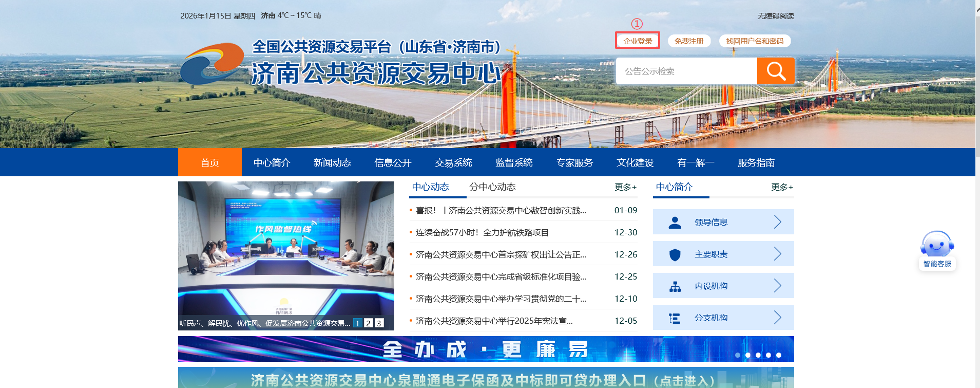Screen dimensions: 980x388
Task: Open the 无障碍阅读 accessibility link
Action: (x=776, y=16)
